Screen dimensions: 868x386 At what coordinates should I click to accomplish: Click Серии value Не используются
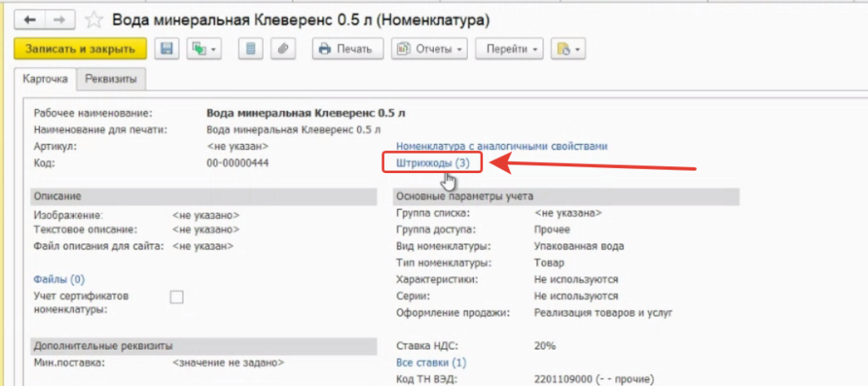point(576,296)
